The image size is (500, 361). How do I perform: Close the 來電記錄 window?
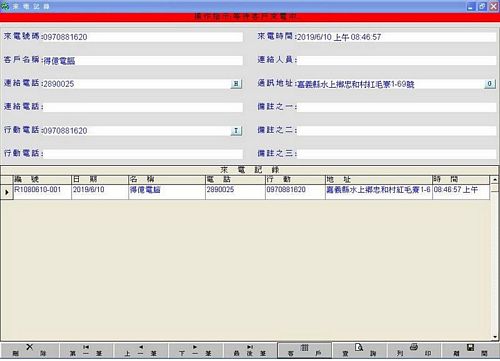click(494, 6)
